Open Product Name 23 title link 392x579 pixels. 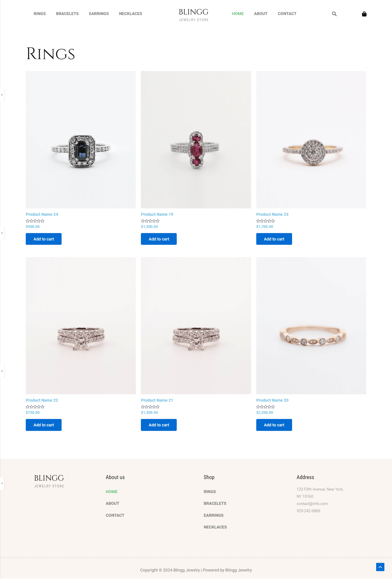(272, 214)
